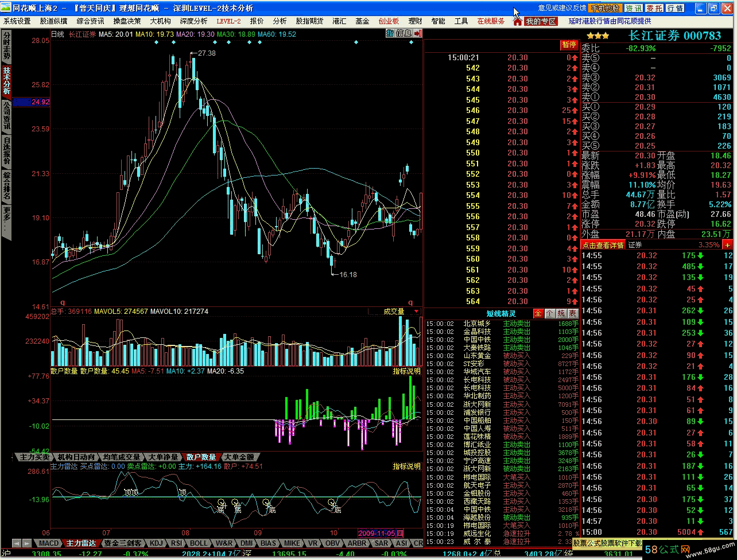
Task: Click the 表 filter button in 短线精灵
Action: pos(572,313)
